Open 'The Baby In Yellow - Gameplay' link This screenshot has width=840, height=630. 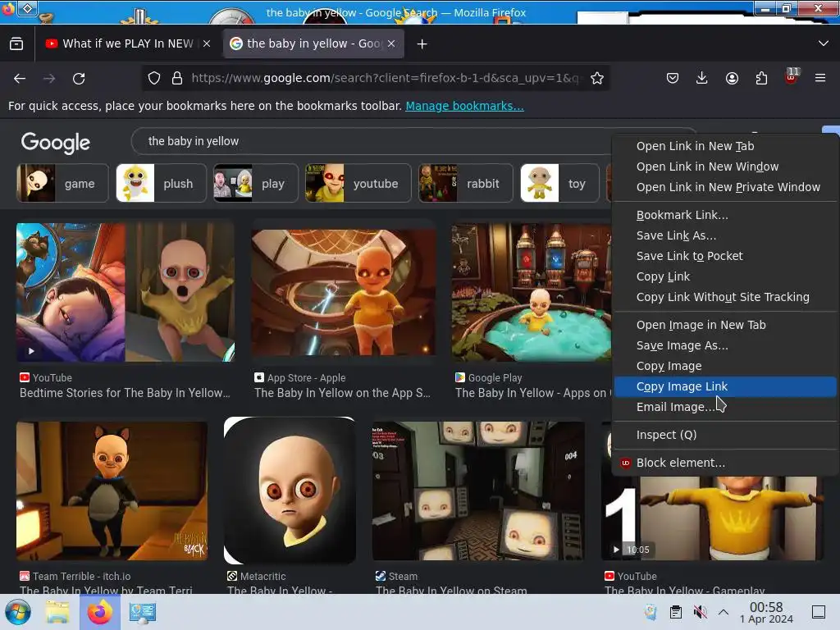tap(685, 589)
